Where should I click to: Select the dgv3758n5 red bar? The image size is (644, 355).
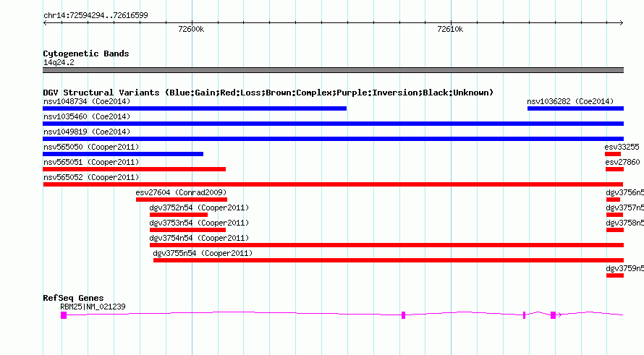pyautogui.click(x=615, y=230)
